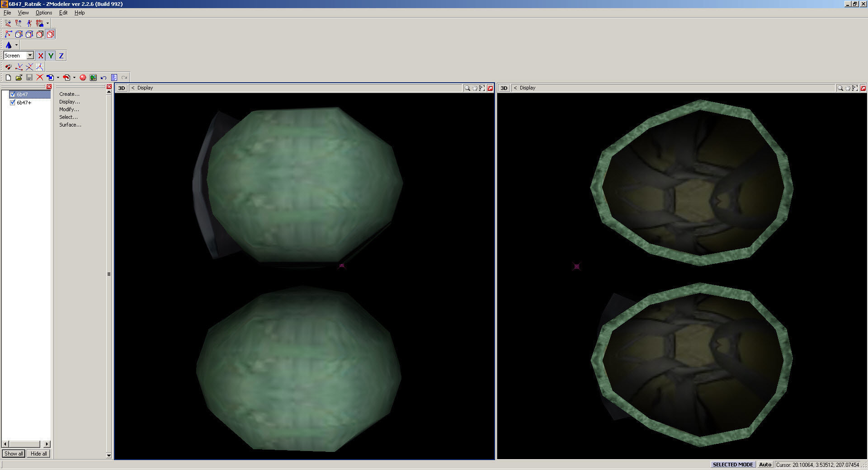The image size is (868, 470).
Task: Open the Edit menu
Action: click(63, 13)
